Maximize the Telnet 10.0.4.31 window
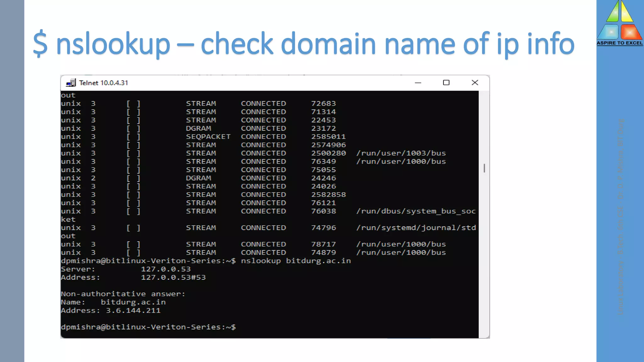Screen dimensions: 644x362 (446, 83)
